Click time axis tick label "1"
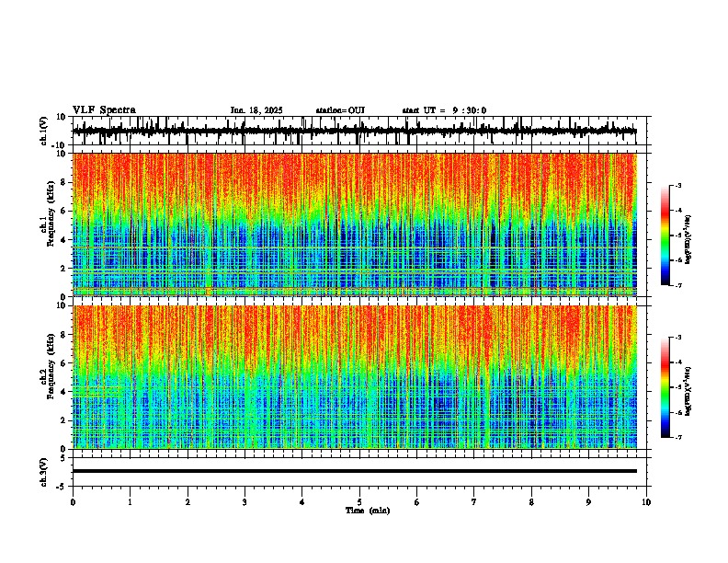Screen dimensions: 728x563 [130, 502]
